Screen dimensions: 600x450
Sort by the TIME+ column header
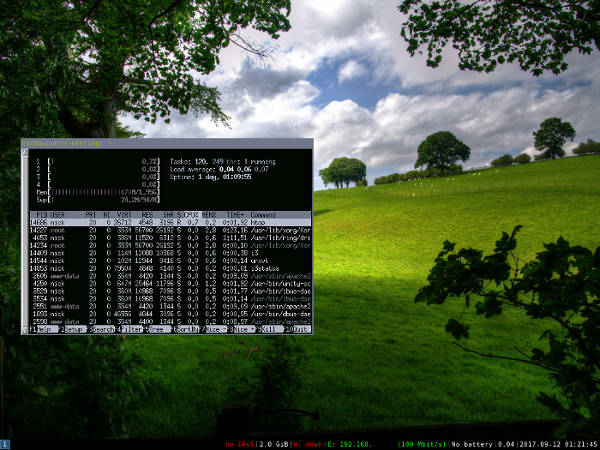point(235,215)
